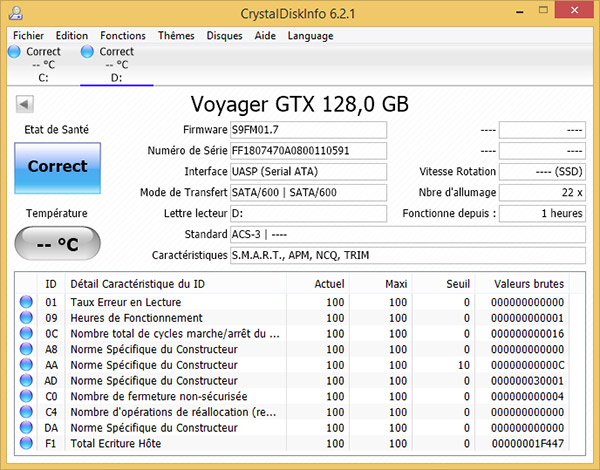The height and width of the screenshot is (470, 600).
Task: Click the Nbre d'allumage field 22 x
Action: click(x=542, y=193)
